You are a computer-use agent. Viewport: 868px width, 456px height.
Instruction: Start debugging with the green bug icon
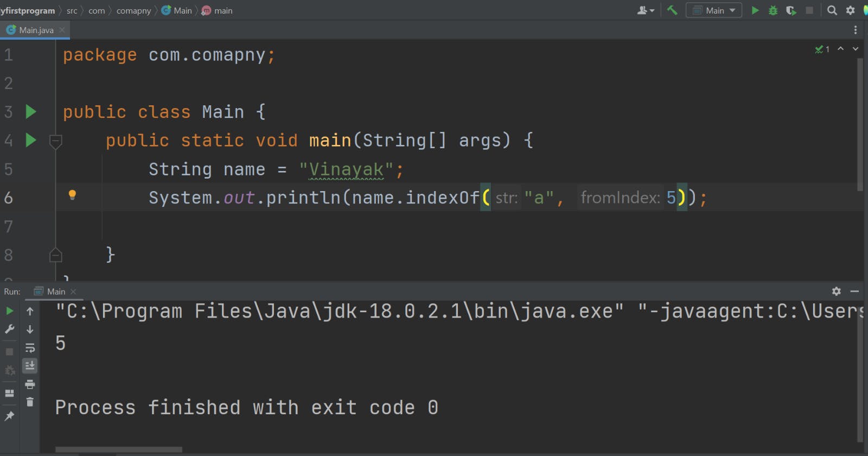click(x=773, y=10)
